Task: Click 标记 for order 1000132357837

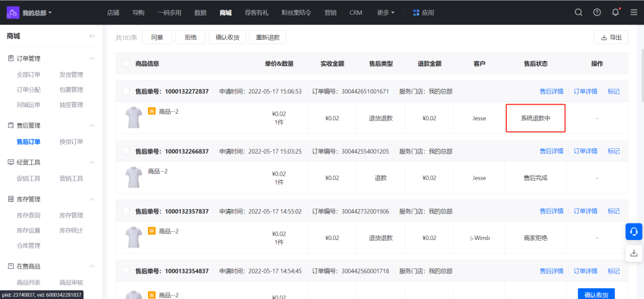Action: pyautogui.click(x=614, y=211)
